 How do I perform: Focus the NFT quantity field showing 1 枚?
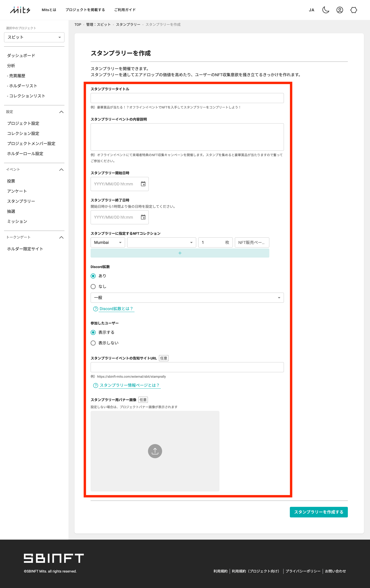tap(215, 242)
